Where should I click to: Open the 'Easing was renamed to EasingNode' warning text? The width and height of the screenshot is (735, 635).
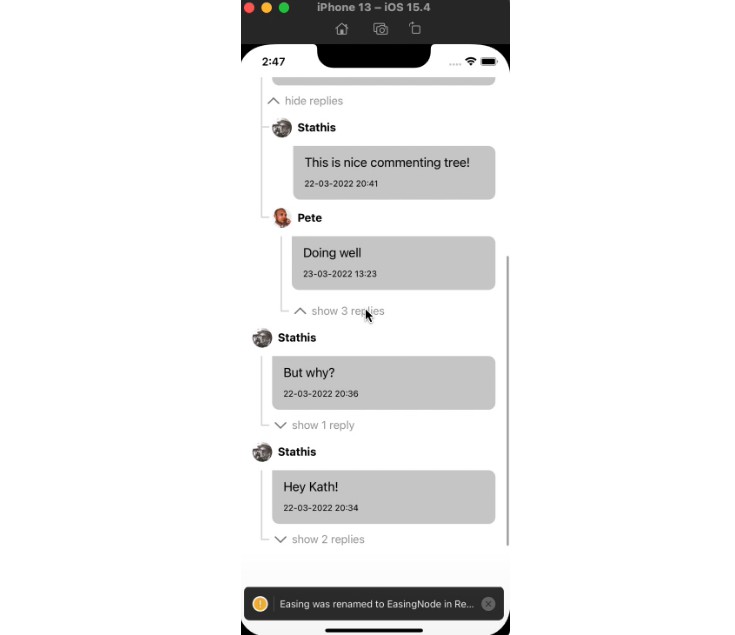tap(377, 604)
